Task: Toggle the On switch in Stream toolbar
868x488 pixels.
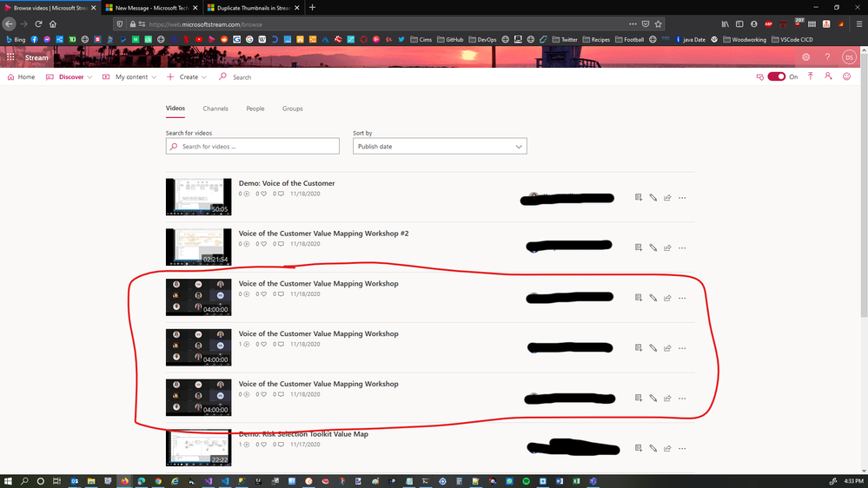Action: coord(776,76)
